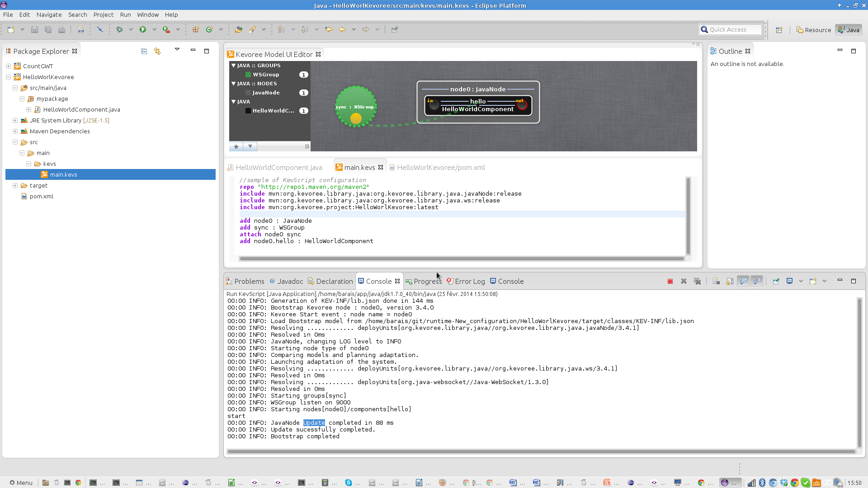Click the Last Edit Location arrow icon
868x488 pixels.
pyautogui.click(x=329, y=29)
